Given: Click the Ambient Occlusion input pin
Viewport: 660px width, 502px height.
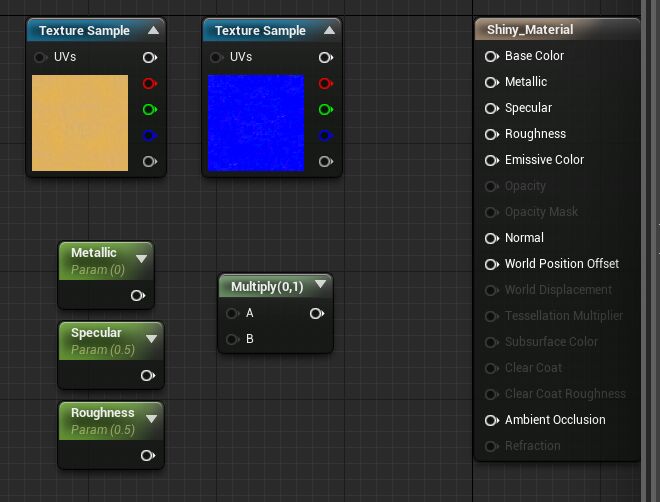Looking at the screenshot, I should 492,420.
